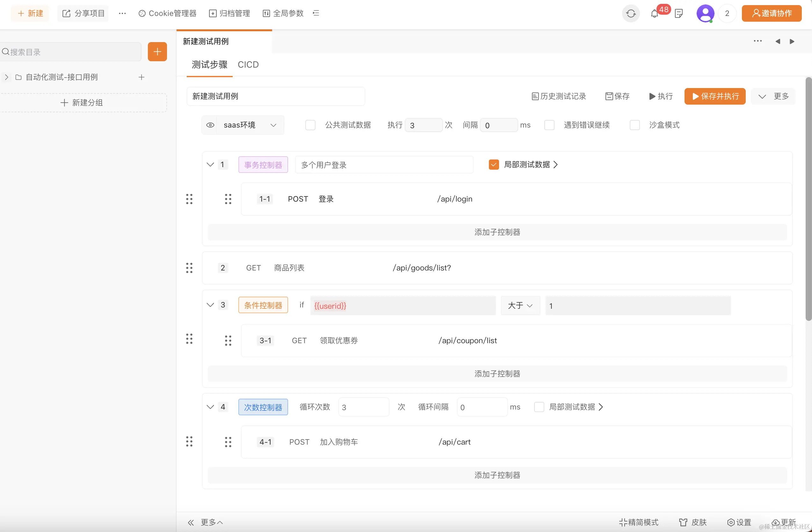Viewport: 812px width, 532px height.
Task: Click the orange plus add button
Action: point(157,52)
